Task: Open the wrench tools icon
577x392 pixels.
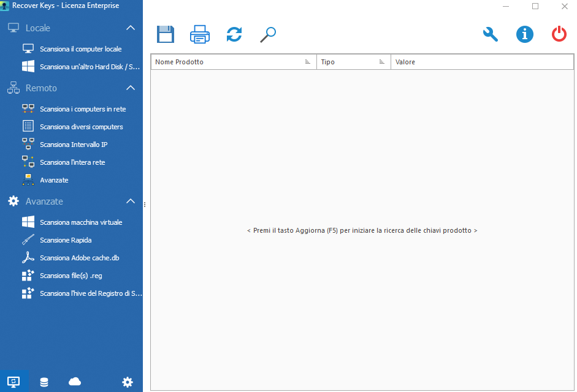Action: [491, 34]
